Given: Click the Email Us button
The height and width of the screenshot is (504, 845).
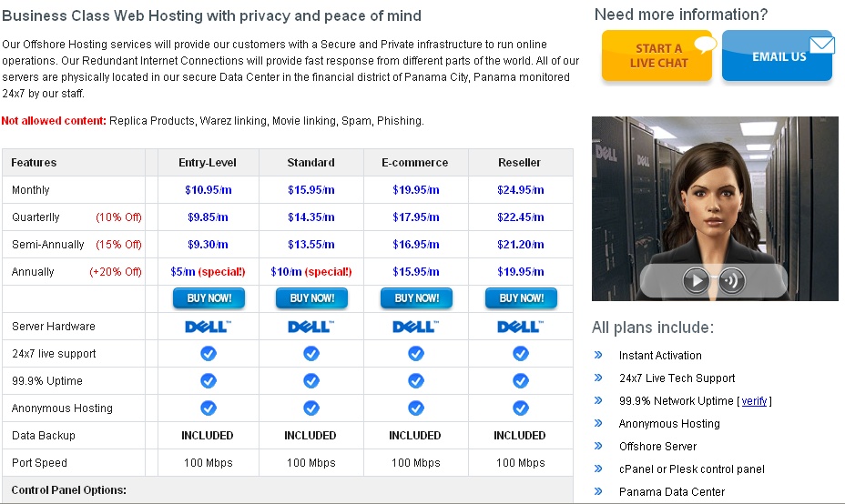Looking at the screenshot, I should pos(778,55).
